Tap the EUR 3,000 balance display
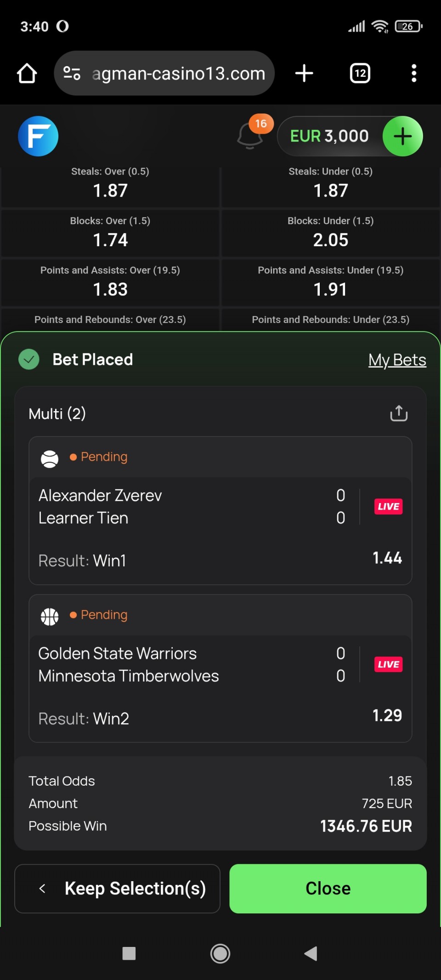Screen dimensions: 441x980 click(x=329, y=136)
